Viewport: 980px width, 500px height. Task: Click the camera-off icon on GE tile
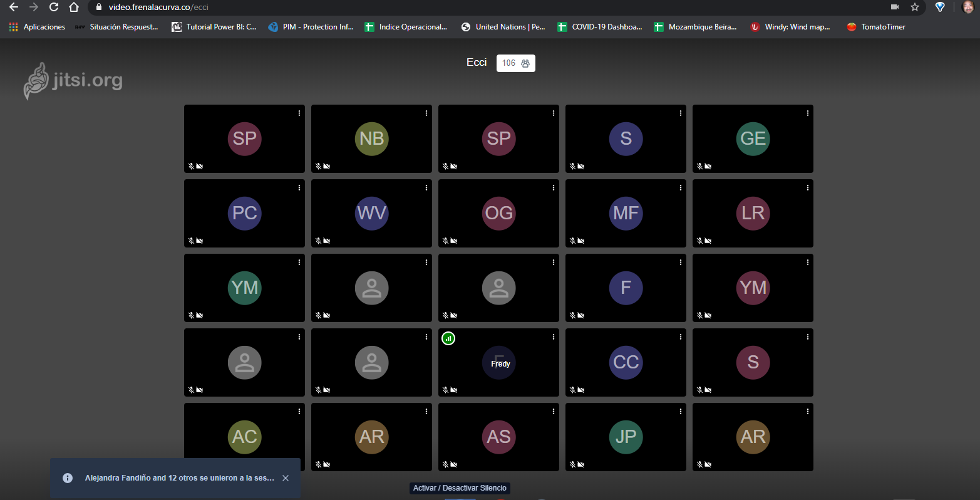[708, 167]
